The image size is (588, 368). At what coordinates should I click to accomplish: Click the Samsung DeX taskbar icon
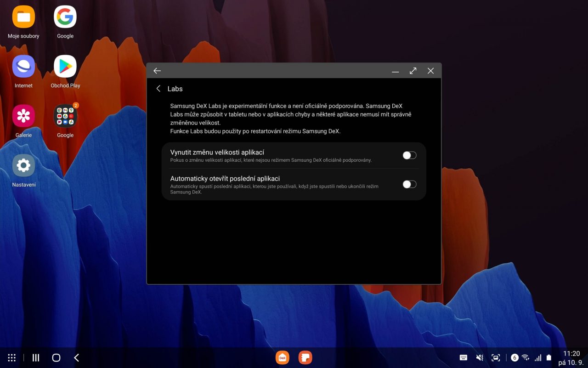click(283, 357)
